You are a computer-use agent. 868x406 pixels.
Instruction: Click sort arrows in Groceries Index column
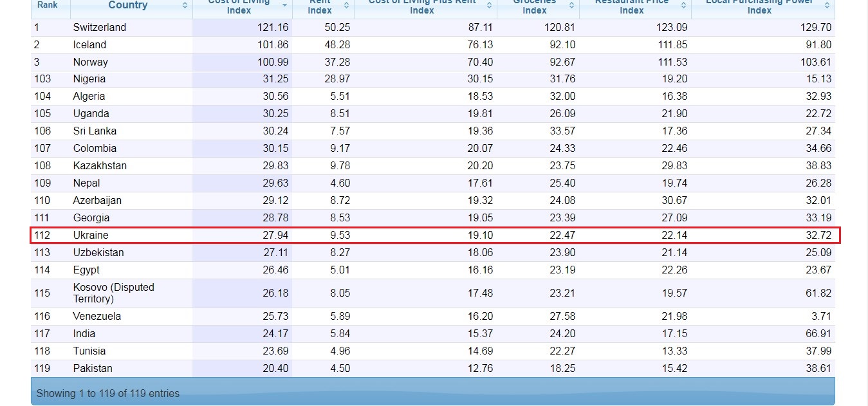[x=572, y=5]
